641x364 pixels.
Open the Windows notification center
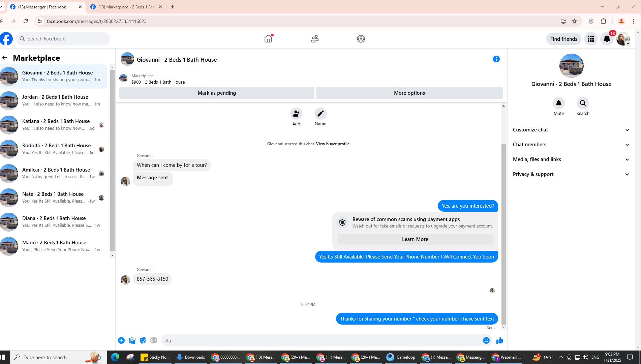click(630, 357)
